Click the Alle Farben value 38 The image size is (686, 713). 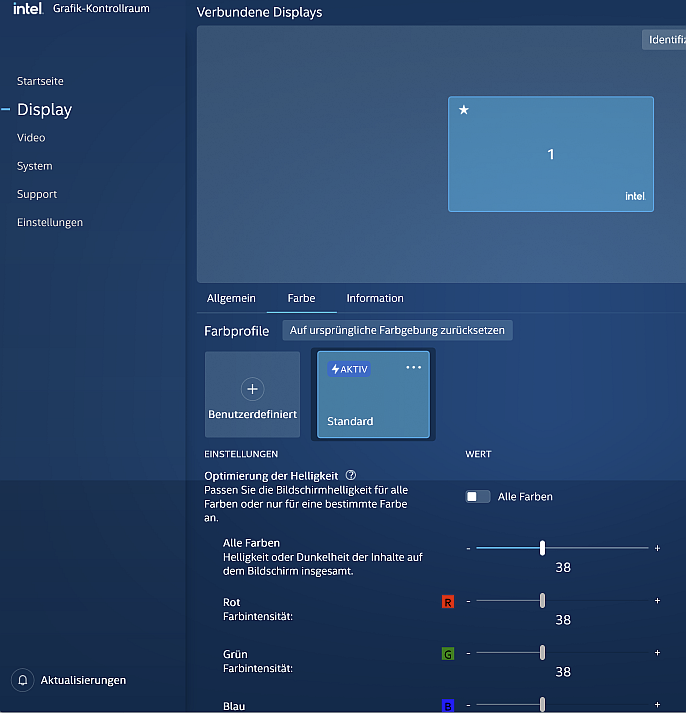click(x=563, y=567)
